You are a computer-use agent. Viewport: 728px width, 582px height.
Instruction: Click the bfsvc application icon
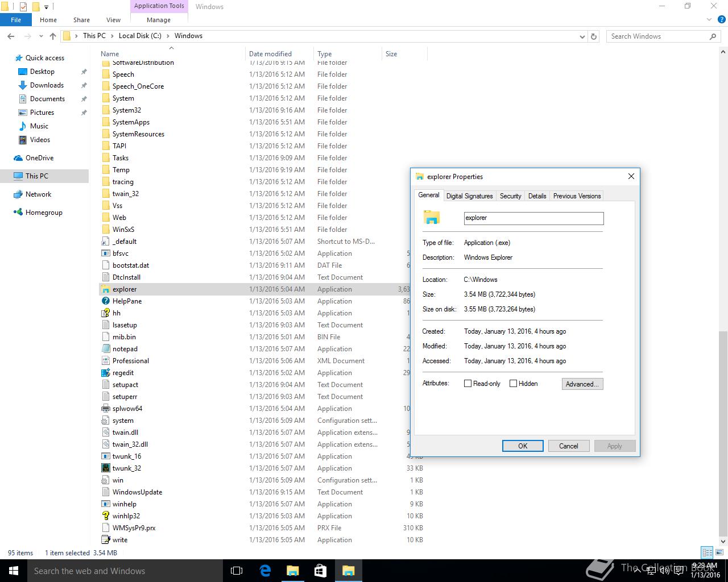(x=105, y=253)
